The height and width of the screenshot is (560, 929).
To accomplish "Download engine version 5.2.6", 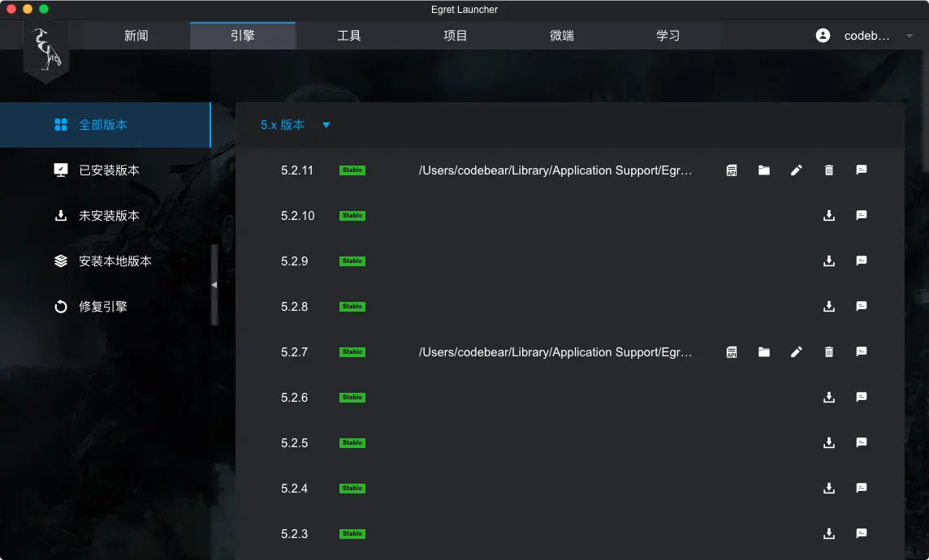I will click(x=829, y=397).
